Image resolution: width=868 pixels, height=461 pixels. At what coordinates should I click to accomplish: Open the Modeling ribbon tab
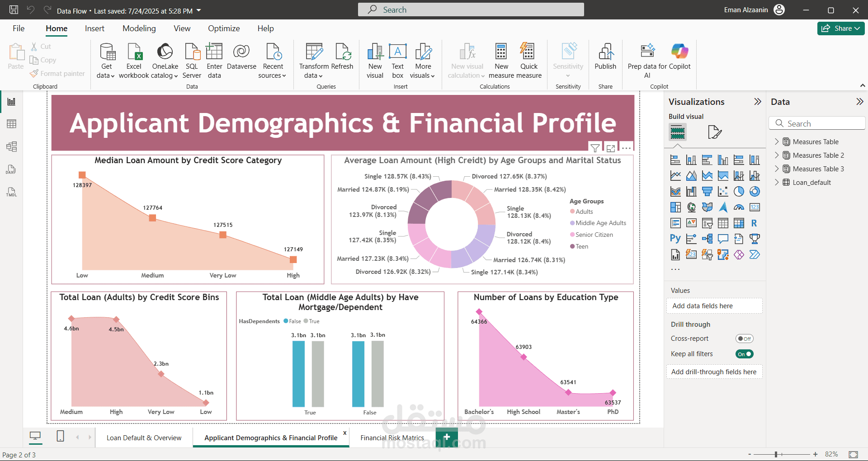point(139,28)
